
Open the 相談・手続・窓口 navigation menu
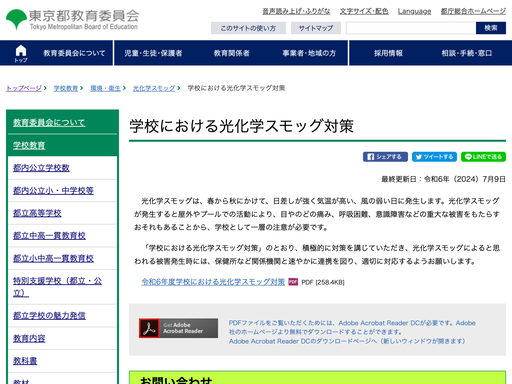[x=466, y=53]
